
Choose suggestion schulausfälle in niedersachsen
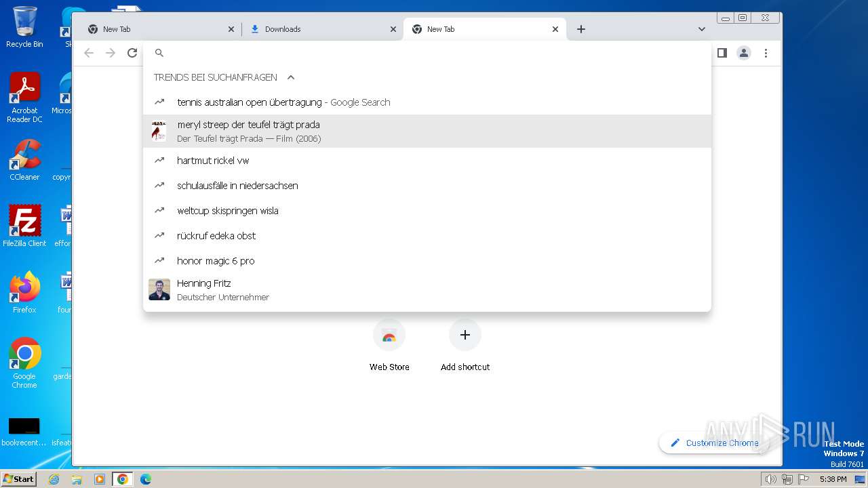pyautogui.click(x=427, y=186)
